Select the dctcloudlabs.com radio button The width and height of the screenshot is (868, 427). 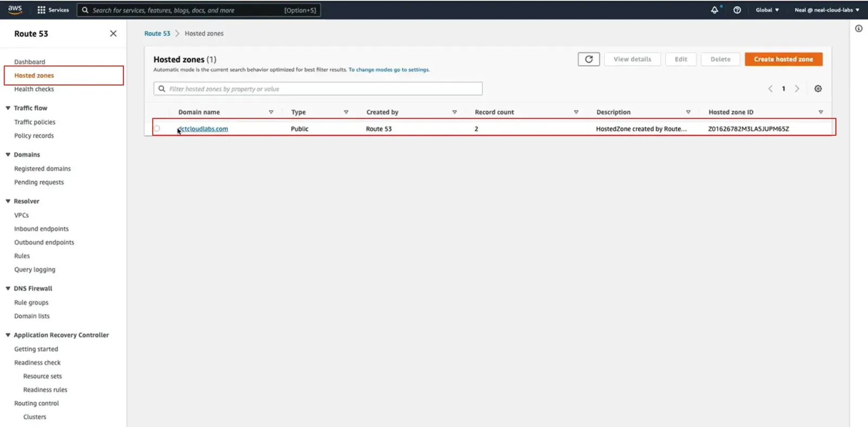(157, 129)
